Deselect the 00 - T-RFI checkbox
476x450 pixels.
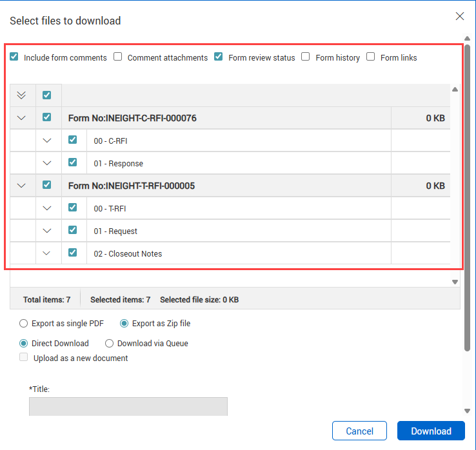(72, 208)
